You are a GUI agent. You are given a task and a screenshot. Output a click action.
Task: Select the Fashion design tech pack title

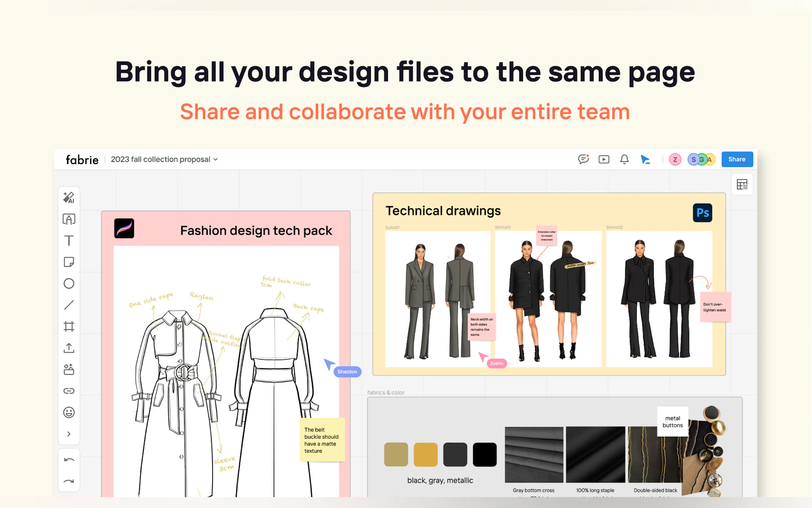256,231
